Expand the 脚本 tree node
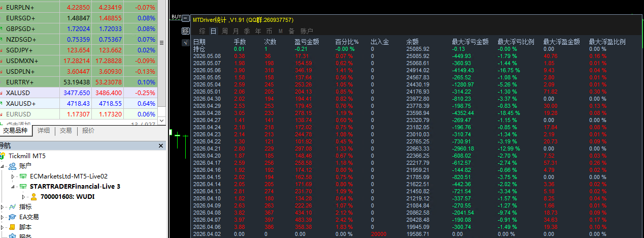The height and width of the screenshot is (238, 644). (3, 227)
